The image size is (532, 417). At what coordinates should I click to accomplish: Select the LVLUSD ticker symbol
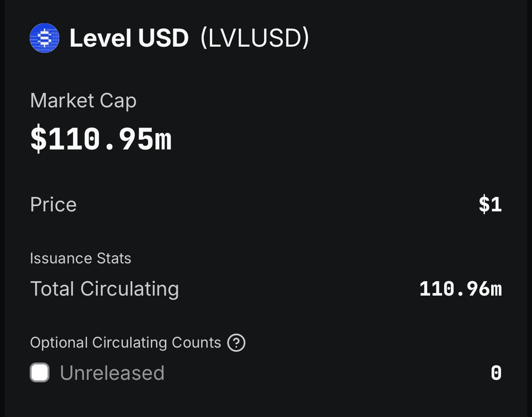tap(254, 39)
